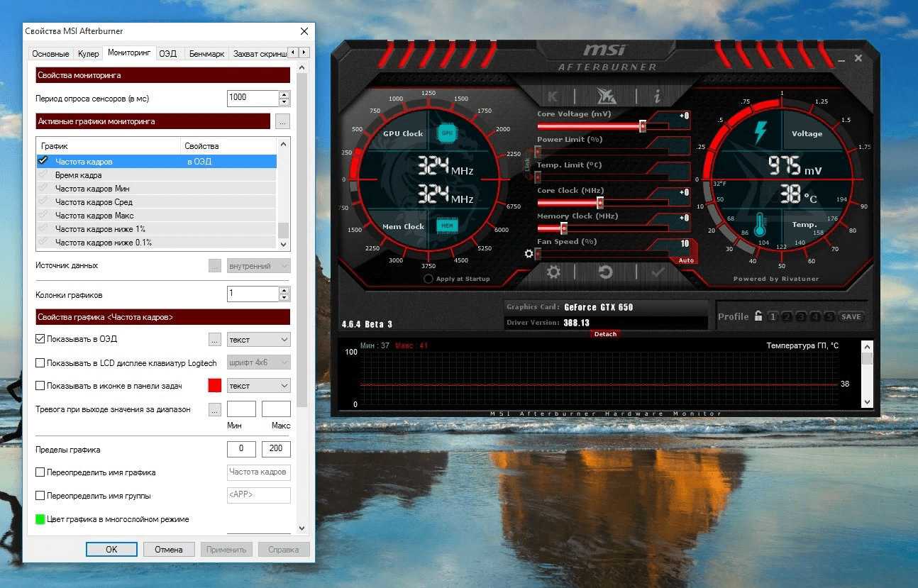The height and width of the screenshot is (588, 918).
Task: Click the red taskbar icon color swatch
Action: 215,386
